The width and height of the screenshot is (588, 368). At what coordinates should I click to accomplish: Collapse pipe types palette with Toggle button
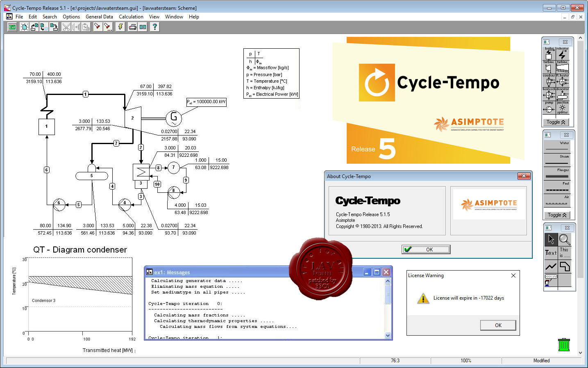click(x=557, y=215)
